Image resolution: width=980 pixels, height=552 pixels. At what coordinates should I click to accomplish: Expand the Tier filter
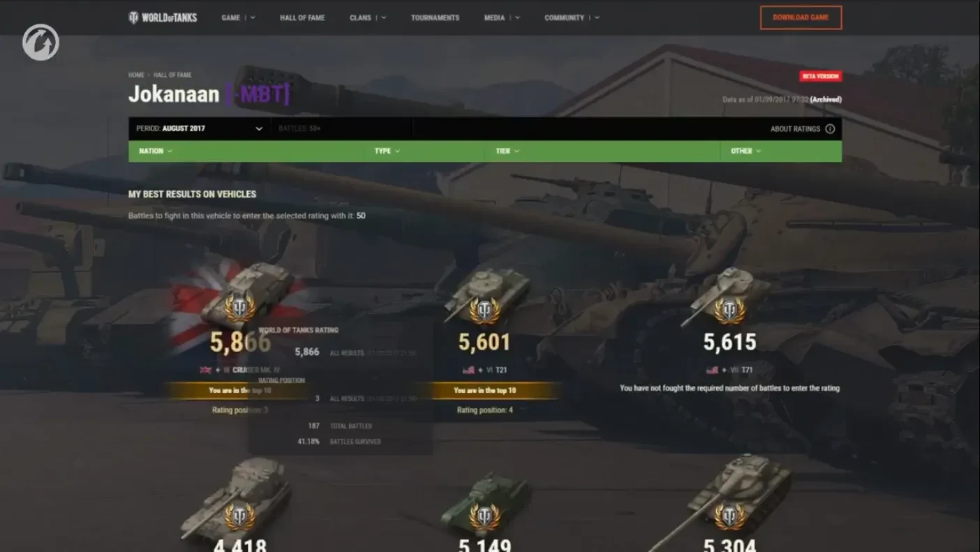pyautogui.click(x=507, y=151)
